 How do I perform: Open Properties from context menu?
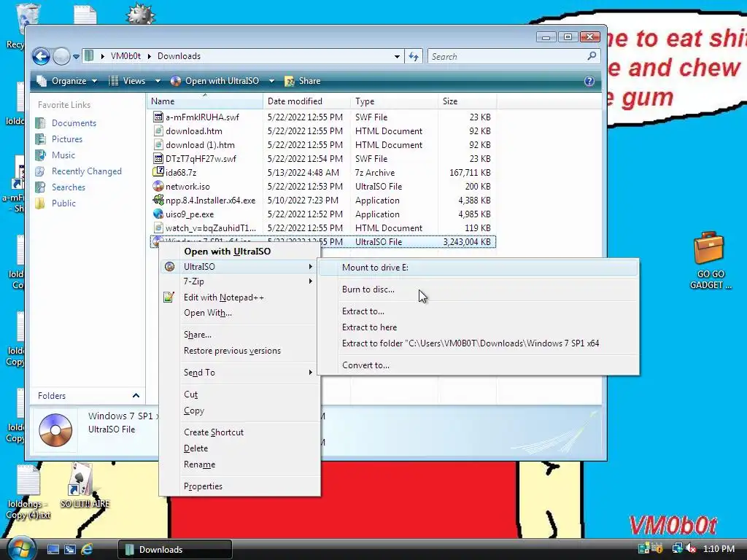pos(240,486)
